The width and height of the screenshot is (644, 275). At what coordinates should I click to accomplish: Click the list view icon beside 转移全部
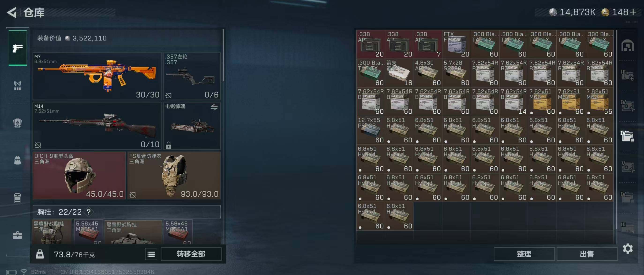tap(151, 254)
